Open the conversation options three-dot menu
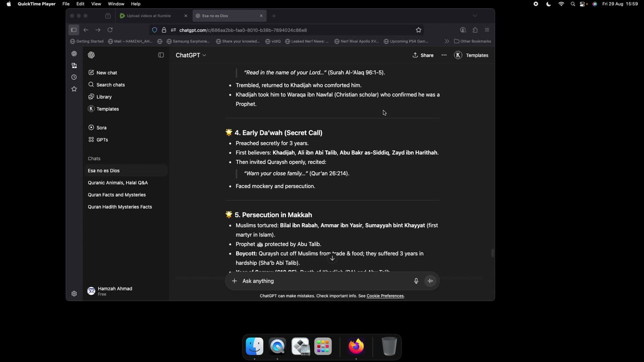 [444, 55]
